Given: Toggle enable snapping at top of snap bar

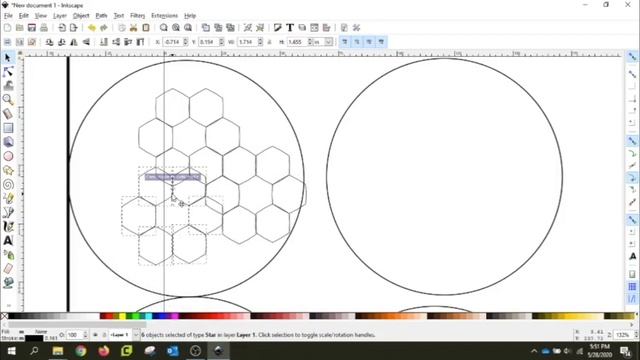Looking at the screenshot, I should (x=632, y=58).
